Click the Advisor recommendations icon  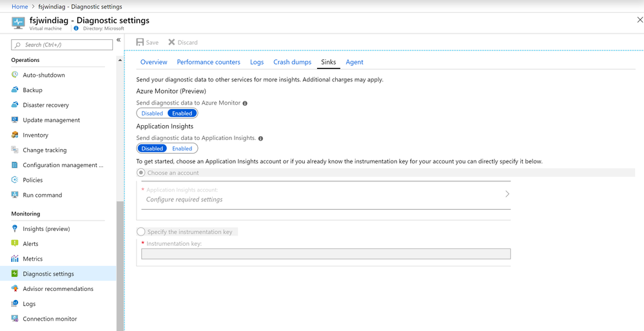(x=15, y=288)
